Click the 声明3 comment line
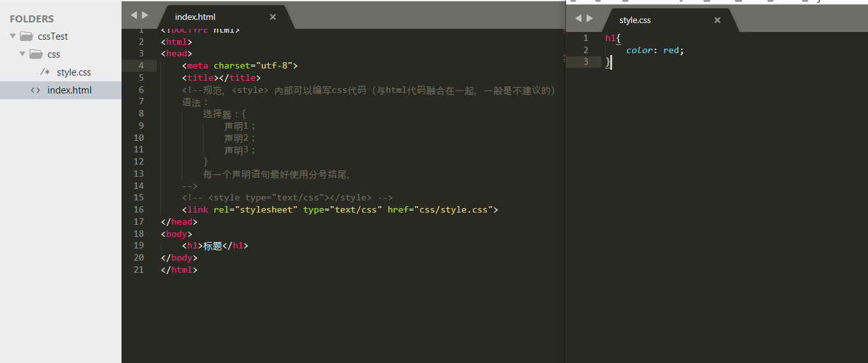Viewport: 868px width, 363px height. (240, 150)
